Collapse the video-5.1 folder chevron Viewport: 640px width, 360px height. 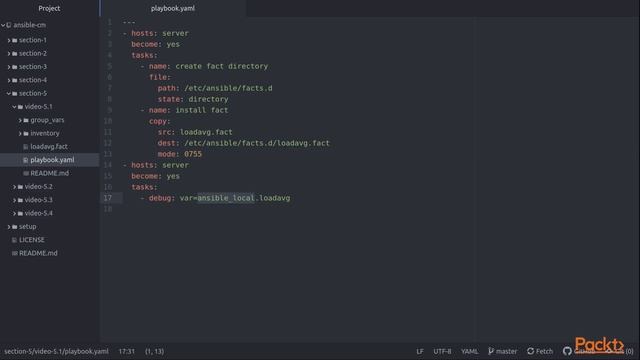click(x=14, y=107)
